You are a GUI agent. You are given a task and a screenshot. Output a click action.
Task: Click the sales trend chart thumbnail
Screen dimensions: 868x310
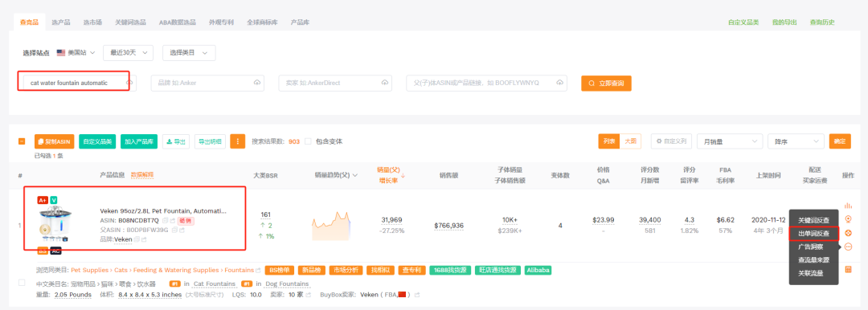coord(330,226)
